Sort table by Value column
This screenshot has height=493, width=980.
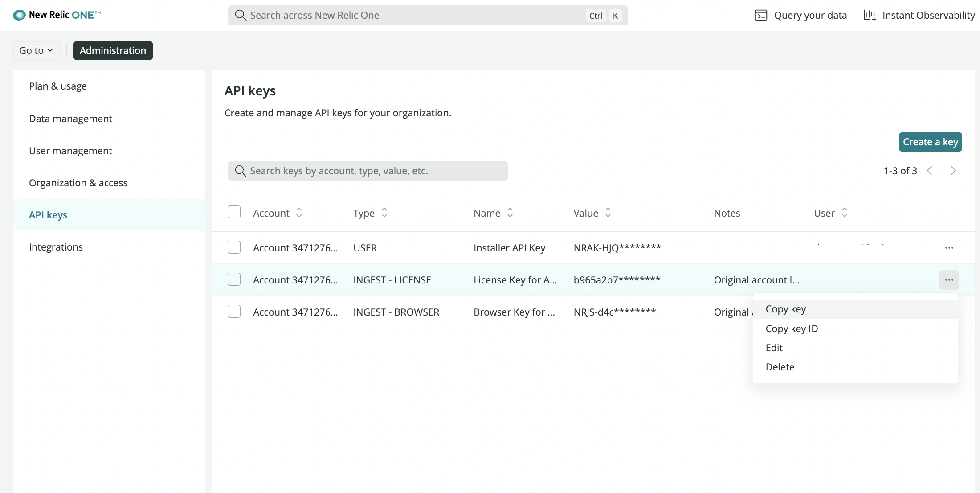click(x=608, y=213)
